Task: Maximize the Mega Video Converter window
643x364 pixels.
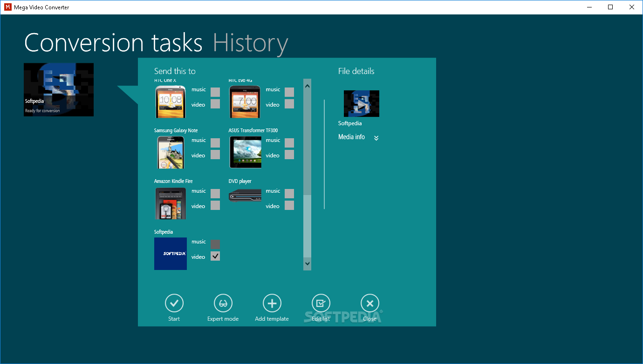Action: click(x=610, y=7)
